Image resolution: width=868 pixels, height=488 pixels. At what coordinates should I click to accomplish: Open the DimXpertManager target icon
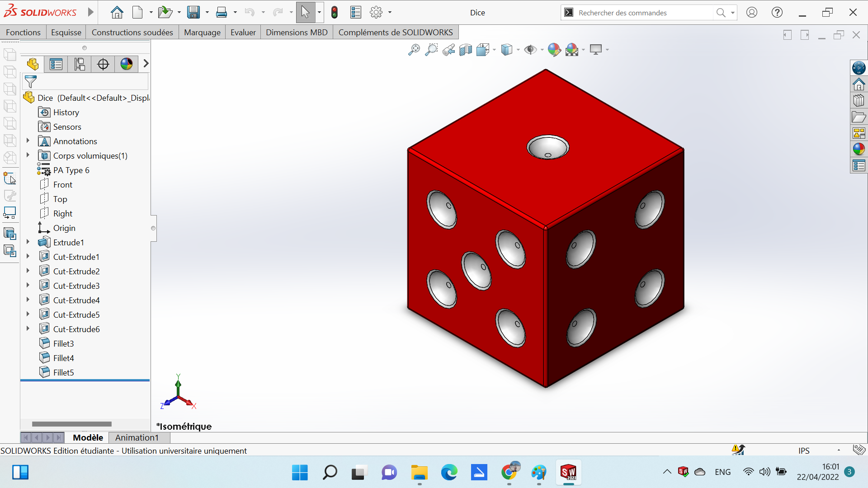[x=103, y=64]
